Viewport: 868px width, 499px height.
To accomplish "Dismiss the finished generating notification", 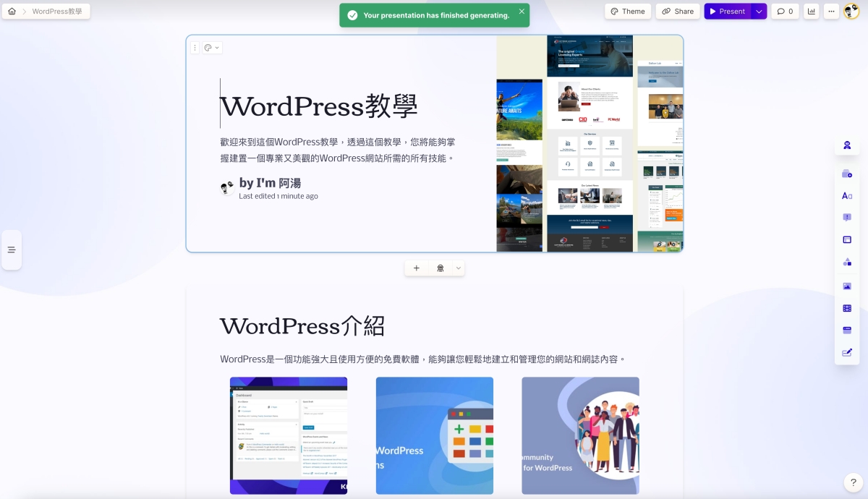I will click(522, 12).
